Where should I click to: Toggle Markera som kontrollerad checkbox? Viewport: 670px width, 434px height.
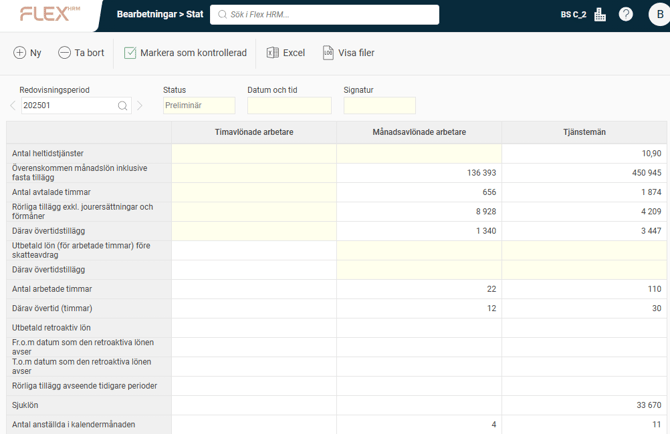click(130, 53)
